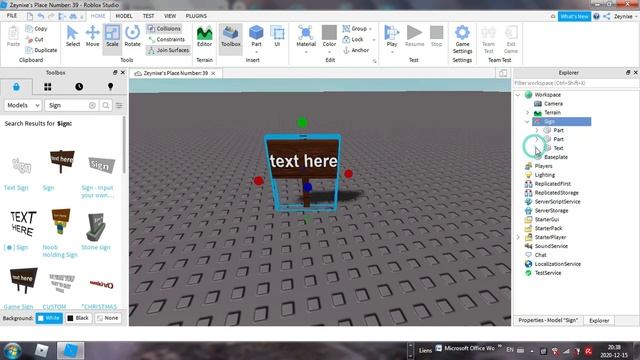Set Toolbox background to Black
640x360 pixels.
point(78,318)
